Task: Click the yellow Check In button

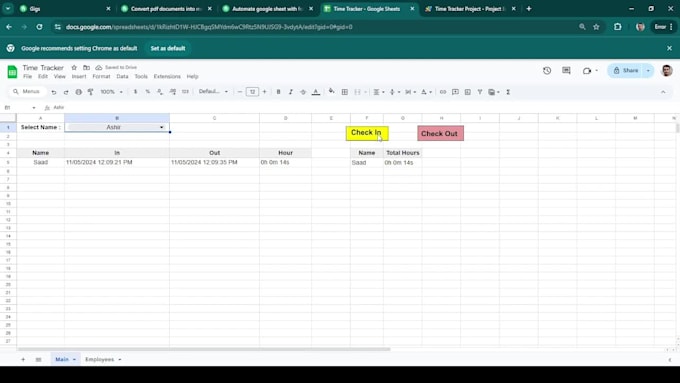Action: coord(367,133)
